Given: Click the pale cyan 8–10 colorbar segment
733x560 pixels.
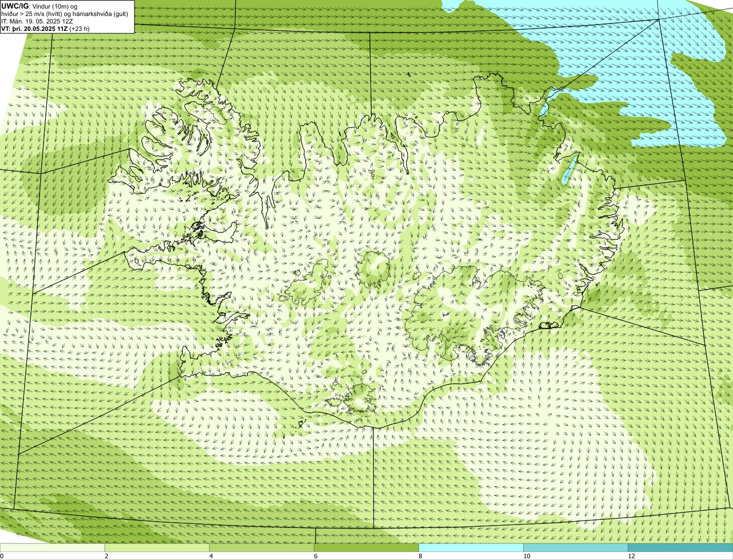Looking at the screenshot, I should [x=471, y=548].
